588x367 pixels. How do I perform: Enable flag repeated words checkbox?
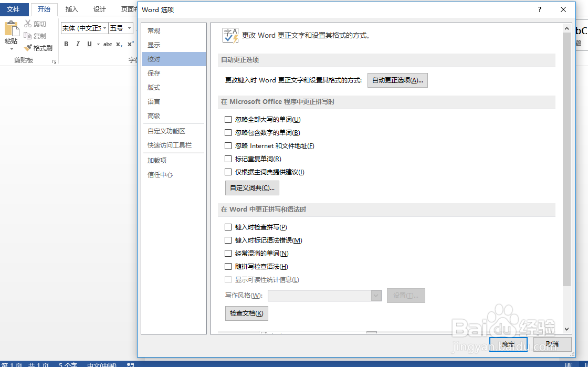[x=228, y=159]
